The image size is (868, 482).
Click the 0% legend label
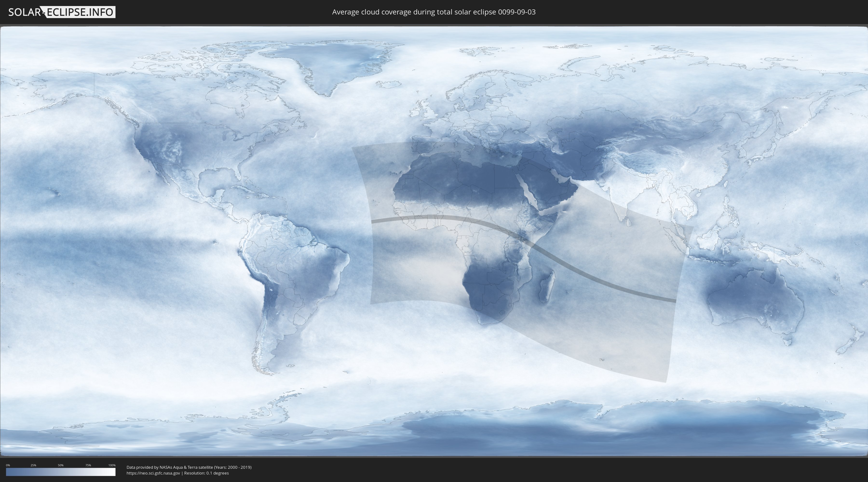pyautogui.click(x=8, y=465)
